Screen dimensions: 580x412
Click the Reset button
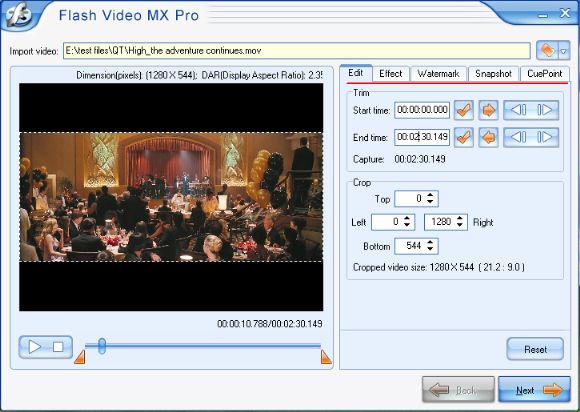coord(535,349)
